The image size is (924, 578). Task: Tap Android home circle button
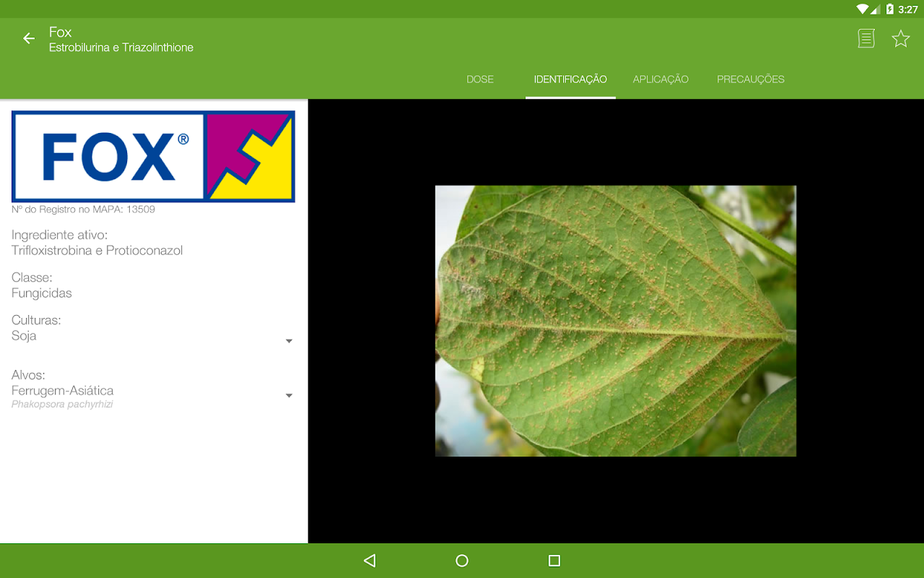462,561
